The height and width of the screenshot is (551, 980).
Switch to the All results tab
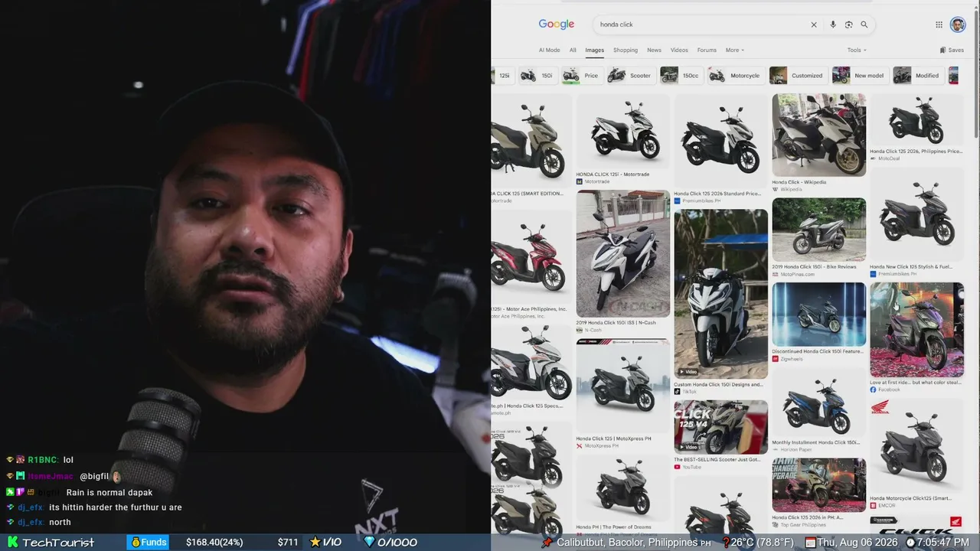pyautogui.click(x=573, y=51)
